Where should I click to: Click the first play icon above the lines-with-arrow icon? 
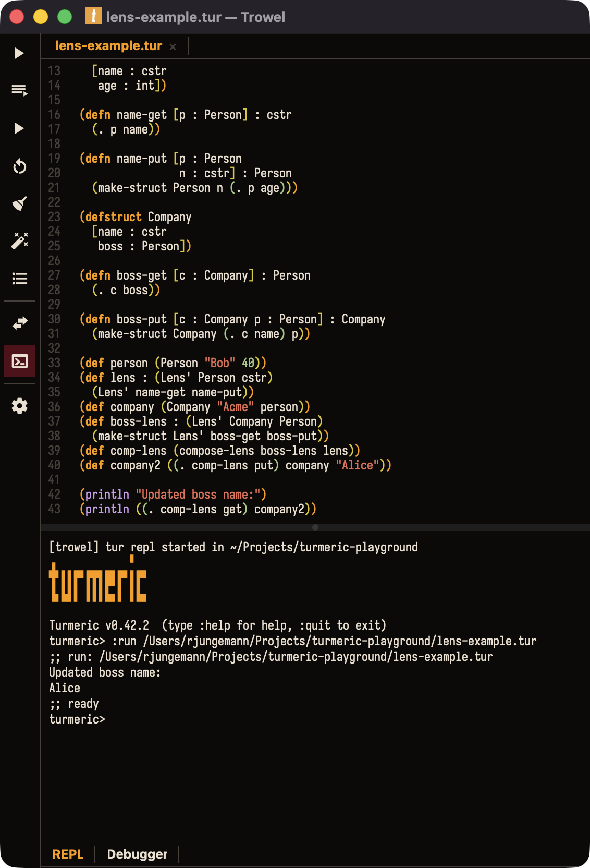19,53
